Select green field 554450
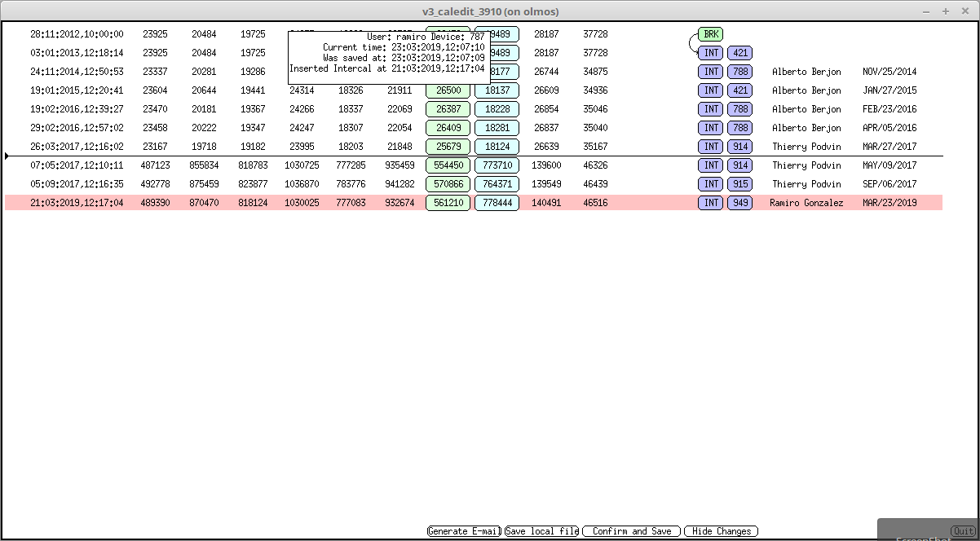Image resolution: width=980 pixels, height=541 pixels. (448, 165)
